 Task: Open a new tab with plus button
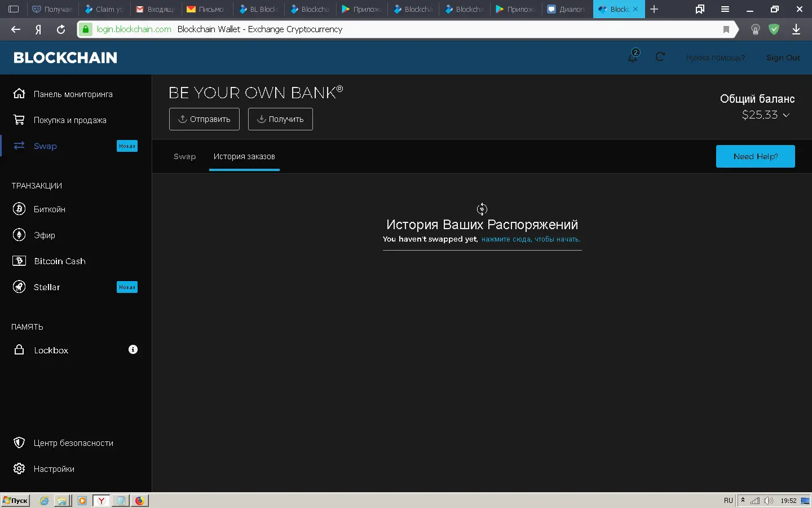pos(654,9)
